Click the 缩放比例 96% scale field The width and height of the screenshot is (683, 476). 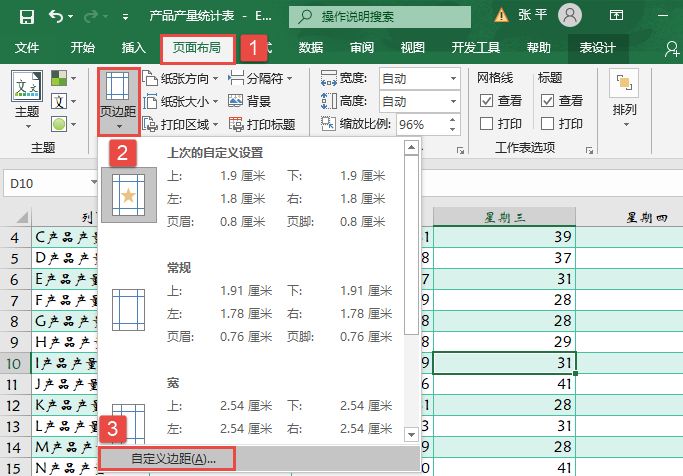click(x=421, y=125)
